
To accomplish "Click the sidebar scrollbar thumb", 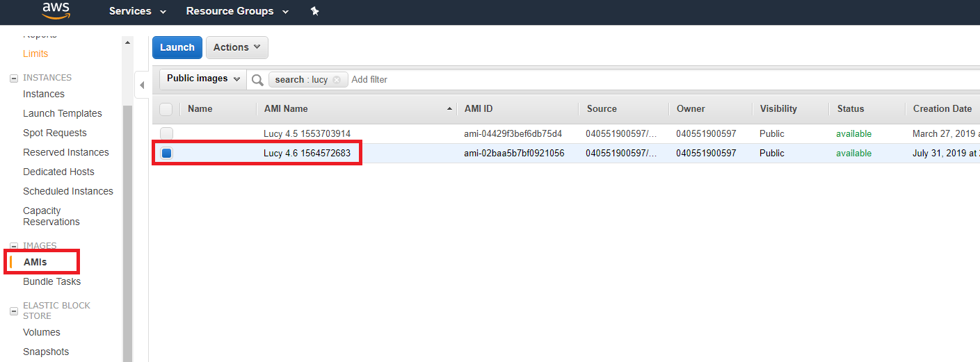I will point(127,233).
